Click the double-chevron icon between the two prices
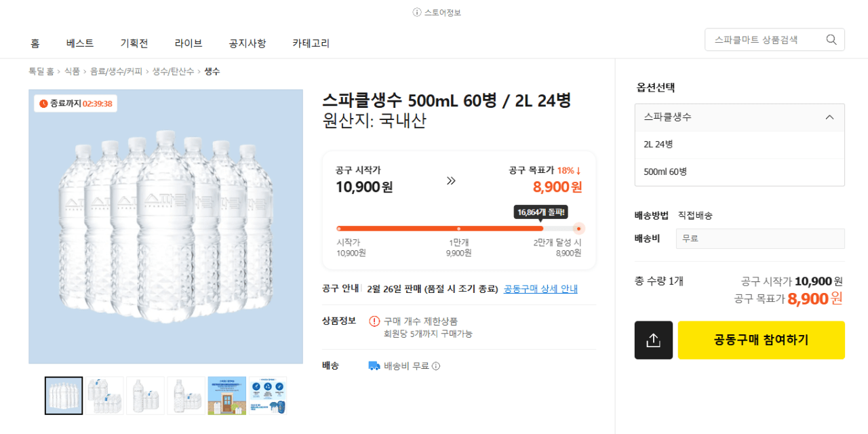This screenshot has width=868, height=434. pos(450,179)
